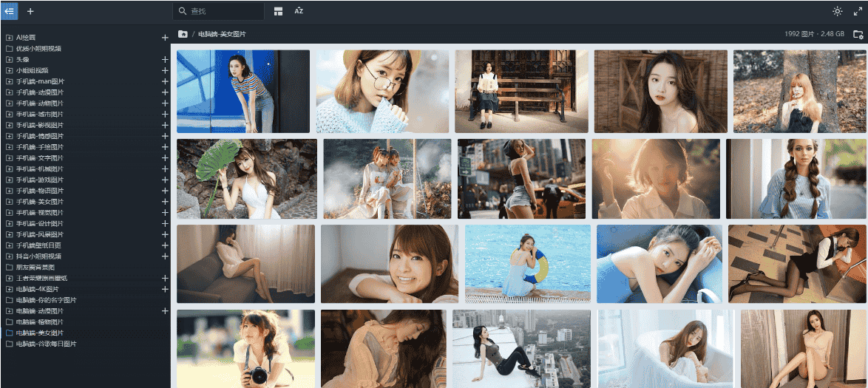868x388 pixels.
Task: Click the plus icon to add a new folder
Action: coord(30,11)
